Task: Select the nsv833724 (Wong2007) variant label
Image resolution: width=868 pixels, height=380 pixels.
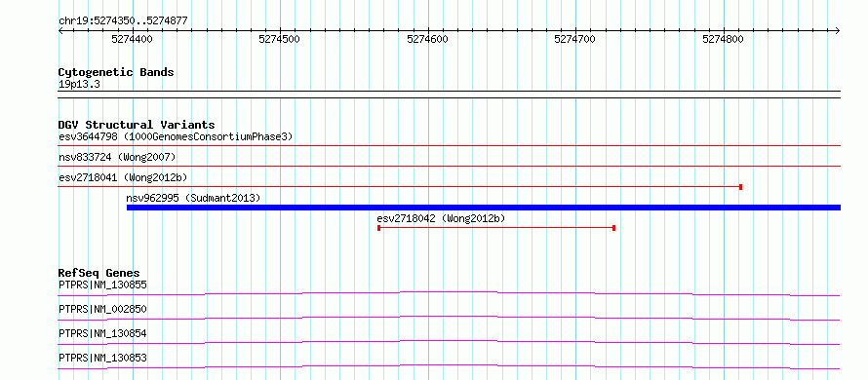Action: (117, 157)
